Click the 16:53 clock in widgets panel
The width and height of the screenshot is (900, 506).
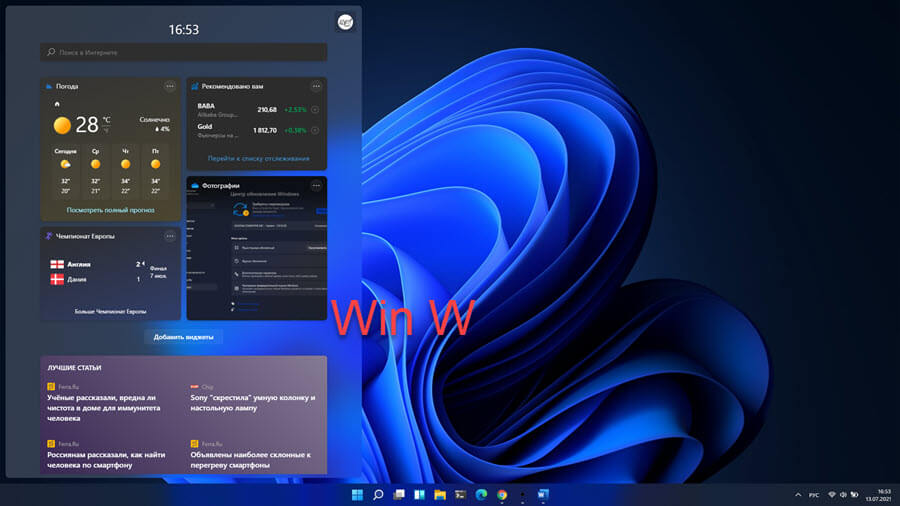click(184, 30)
